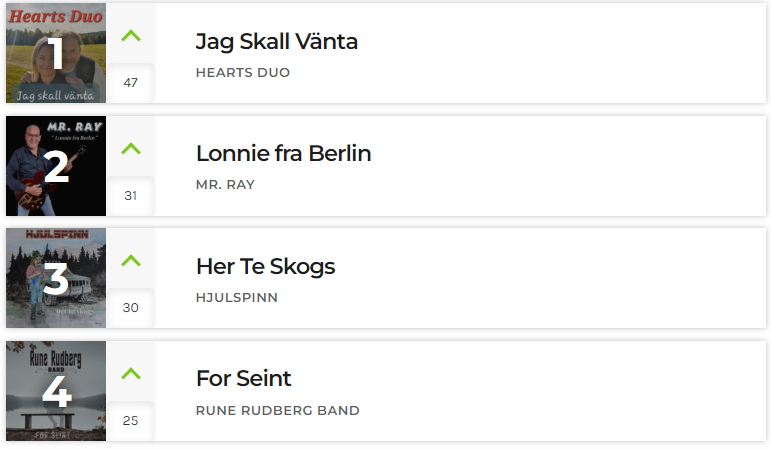This screenshot has width=771, height=449.
Task: Click the vote count 31
Action: (x=131, y=196)
